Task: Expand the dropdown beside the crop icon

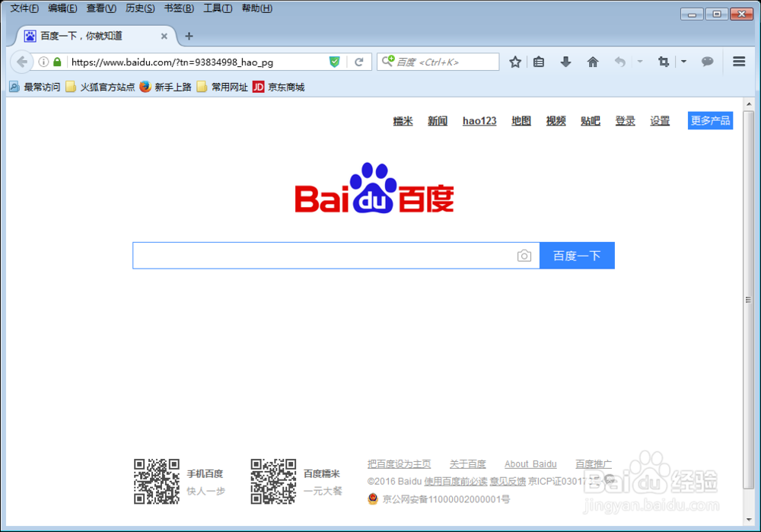Action: point(683,62)
